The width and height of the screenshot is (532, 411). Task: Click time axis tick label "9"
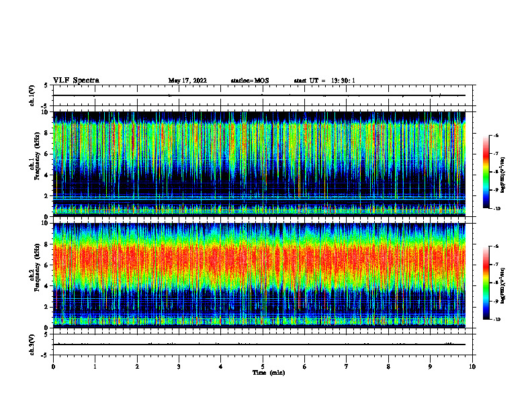click(x=430, y=367)
